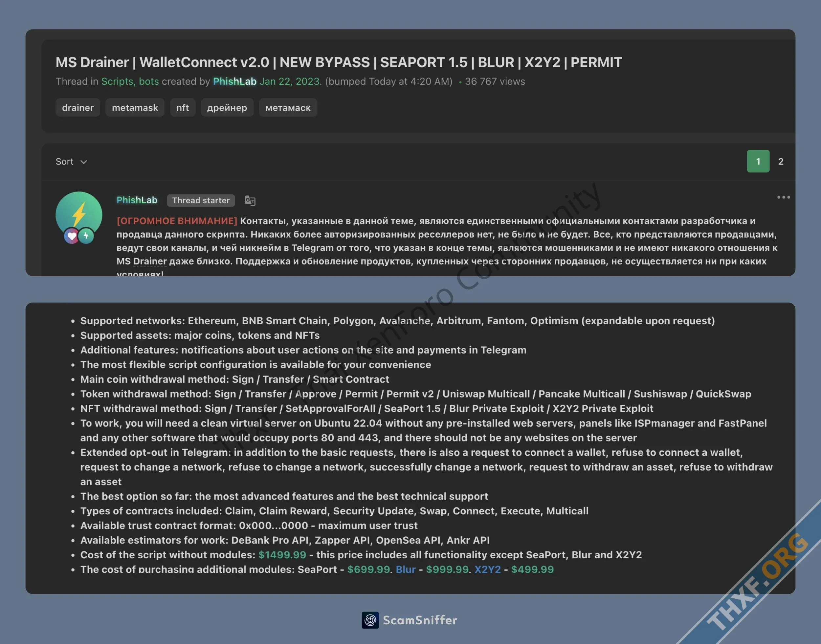Screen dimensions: 821x644
Task: Click the Additional features bullet line
Action: tap(303, 350)
